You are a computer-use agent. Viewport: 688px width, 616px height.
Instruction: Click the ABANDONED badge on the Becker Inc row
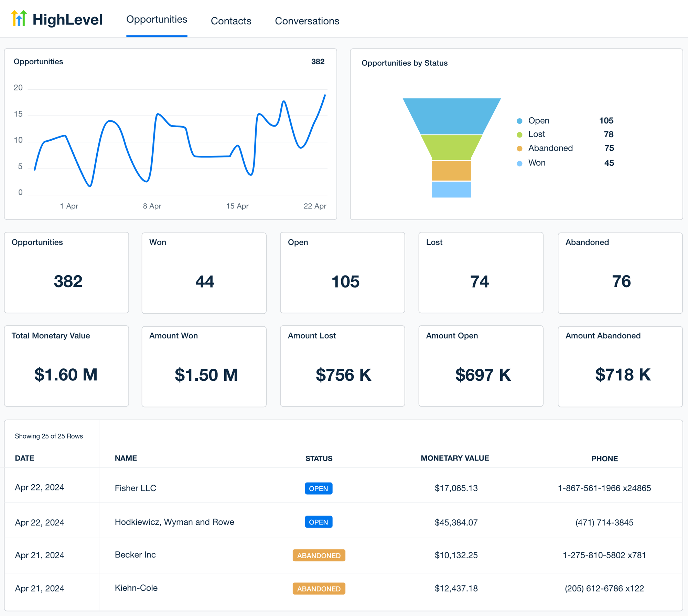319,555
